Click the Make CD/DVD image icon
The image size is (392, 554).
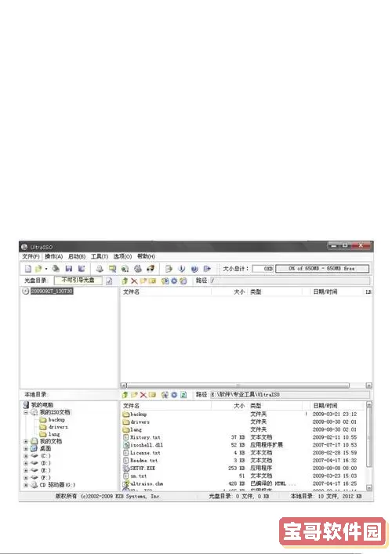pyautogui.click(x=100, y=269)
